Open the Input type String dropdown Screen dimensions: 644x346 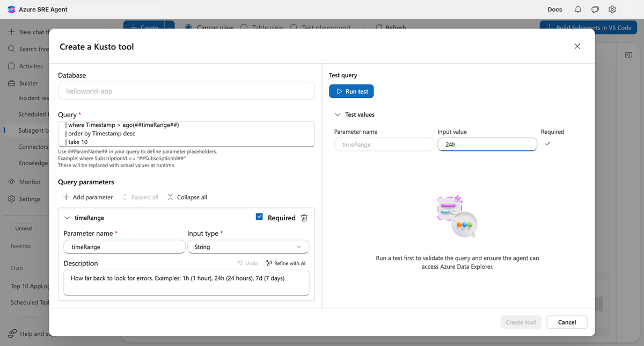[248, 247]
